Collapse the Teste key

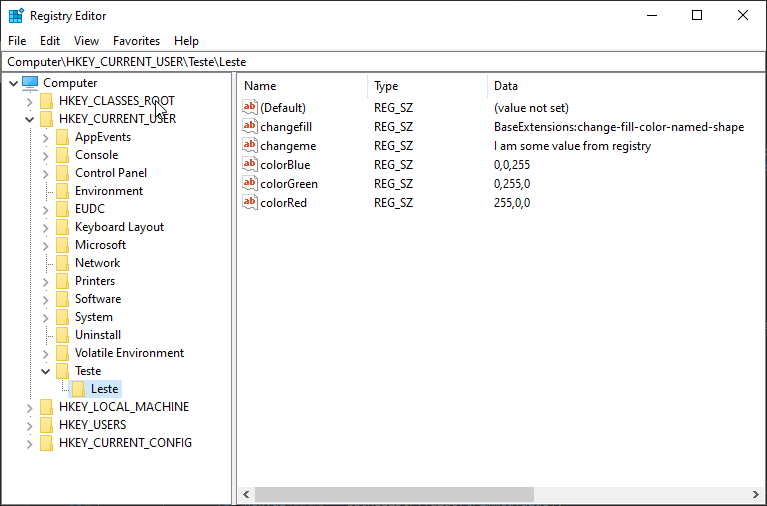45,371
